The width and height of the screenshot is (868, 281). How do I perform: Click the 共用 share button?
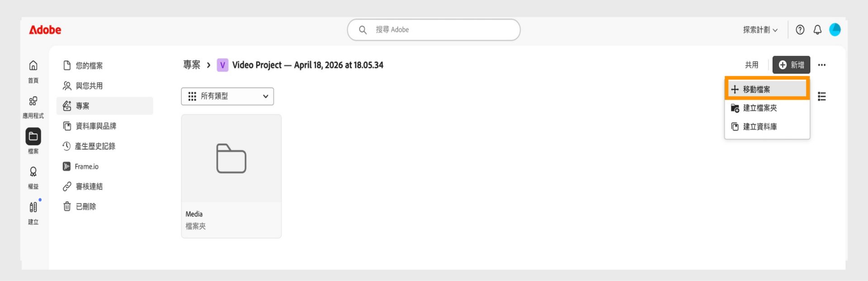751,65
